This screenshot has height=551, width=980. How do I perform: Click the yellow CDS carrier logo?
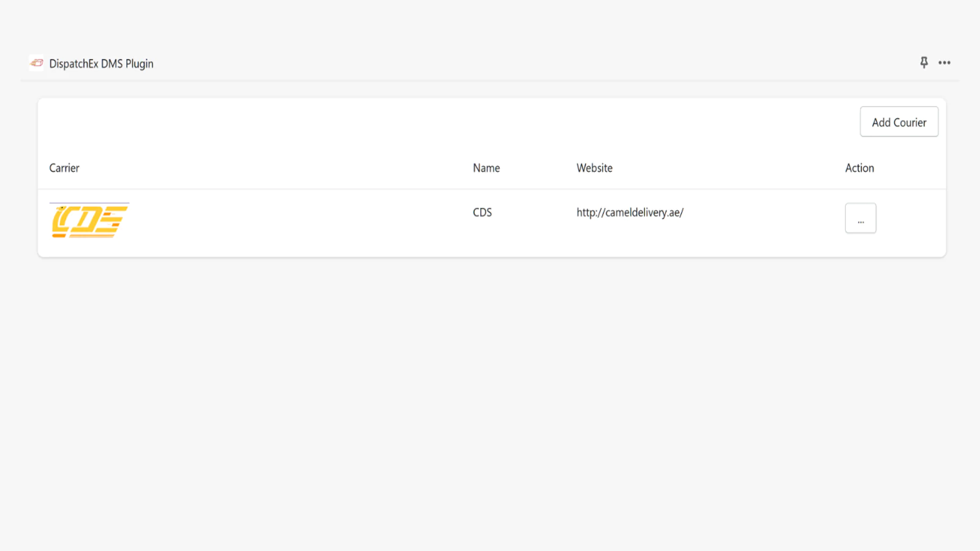tap(89, 220)
